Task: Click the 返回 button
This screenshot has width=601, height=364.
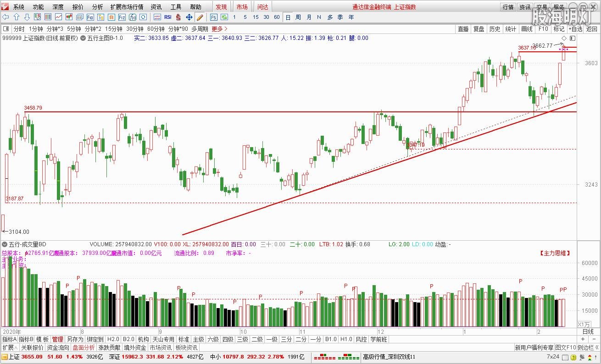Action: tap(591, 29)
